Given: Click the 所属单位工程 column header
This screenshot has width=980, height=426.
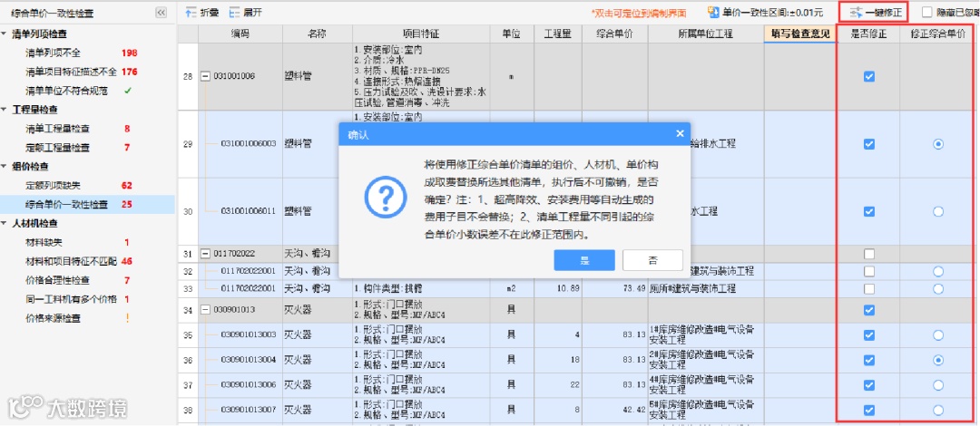Looking at the screenshot, I should [706, 34].
